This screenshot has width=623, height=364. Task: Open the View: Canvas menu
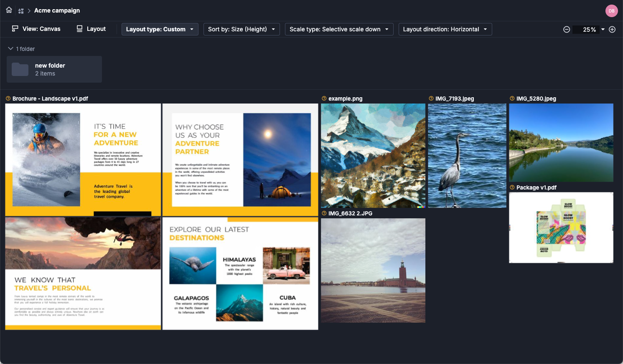pos(36,29)
